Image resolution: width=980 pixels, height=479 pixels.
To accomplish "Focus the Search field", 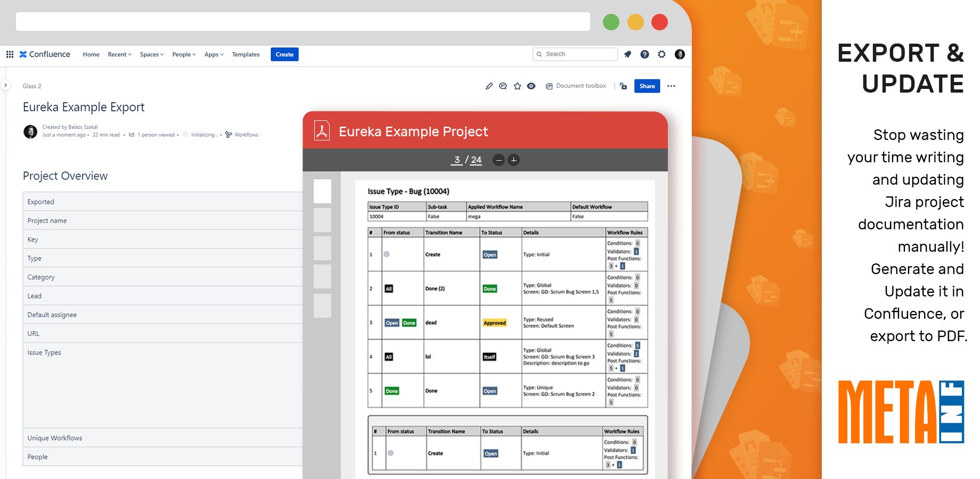I will click(x=575, y=54).
